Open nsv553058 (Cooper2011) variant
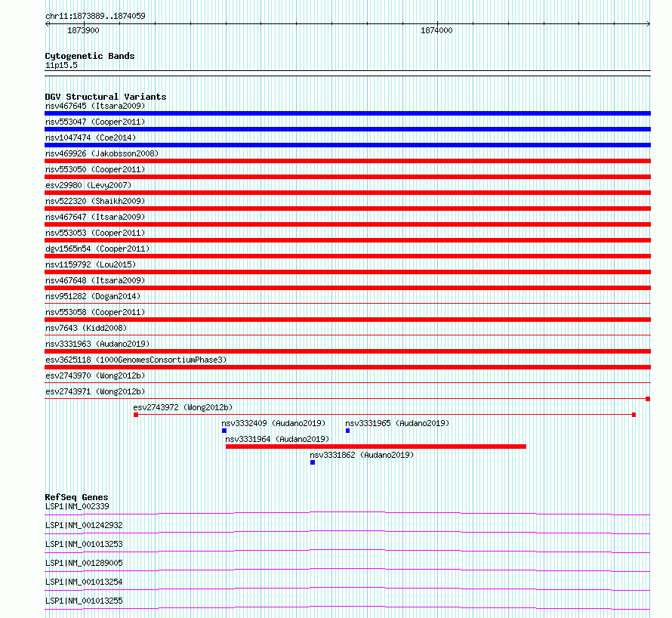Image resolution: width=672 pixels, height=618 pixels. coord(95,312)
